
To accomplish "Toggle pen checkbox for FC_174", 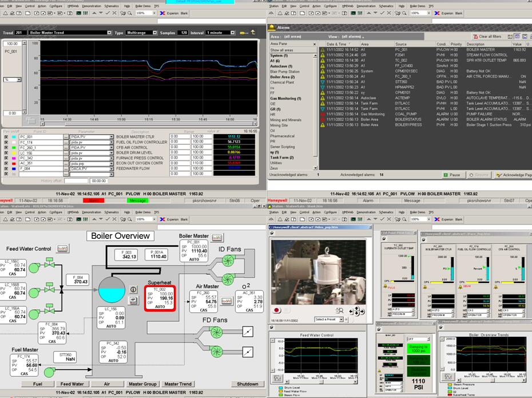I will click(6, 142).
